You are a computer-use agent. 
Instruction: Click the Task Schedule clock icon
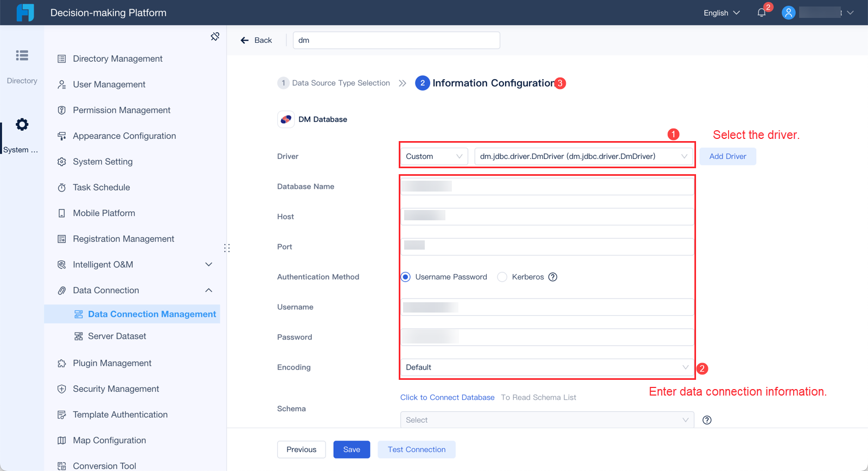(62, 188)
